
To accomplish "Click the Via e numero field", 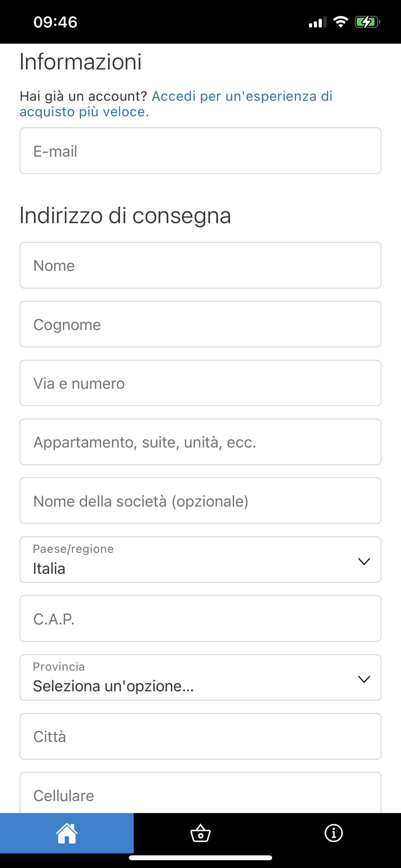I will click(x=200, y=383).
